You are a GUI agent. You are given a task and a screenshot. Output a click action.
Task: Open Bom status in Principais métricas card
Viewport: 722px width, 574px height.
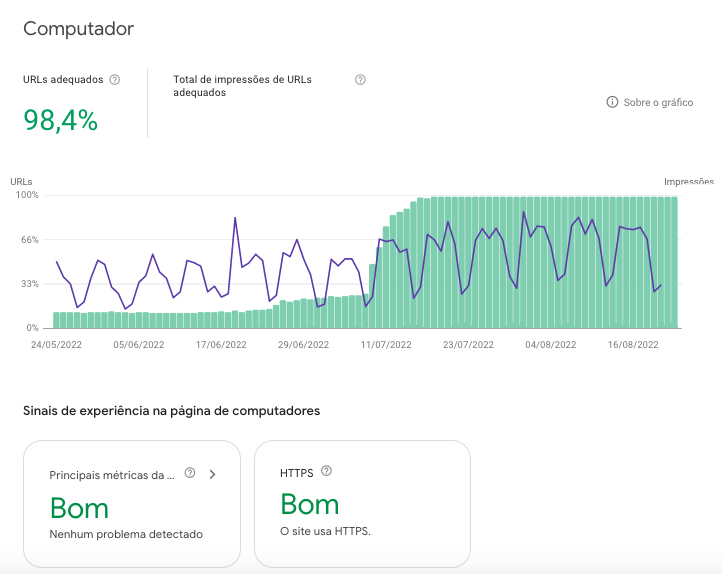[x=79, y=507]
